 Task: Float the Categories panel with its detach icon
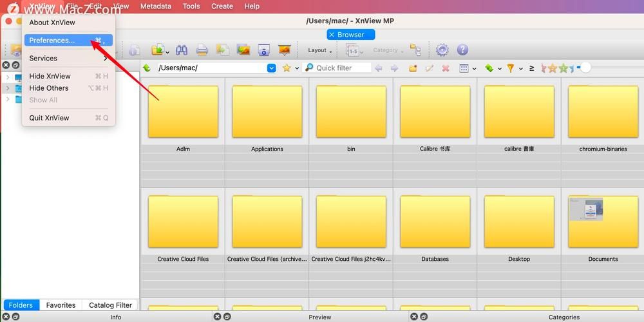(x=424, y=317)
